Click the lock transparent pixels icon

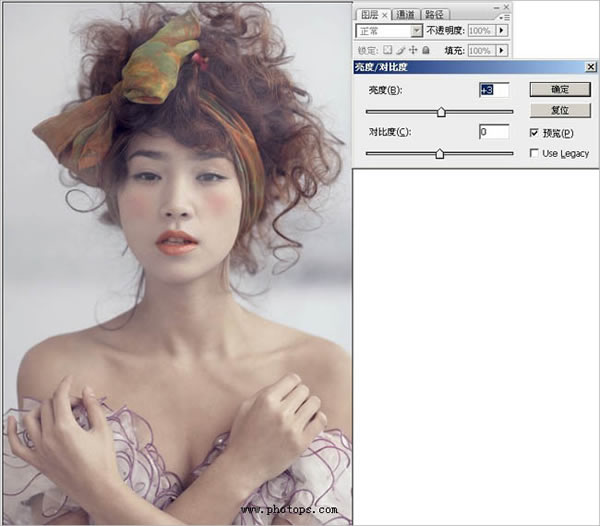pos(387,49)
